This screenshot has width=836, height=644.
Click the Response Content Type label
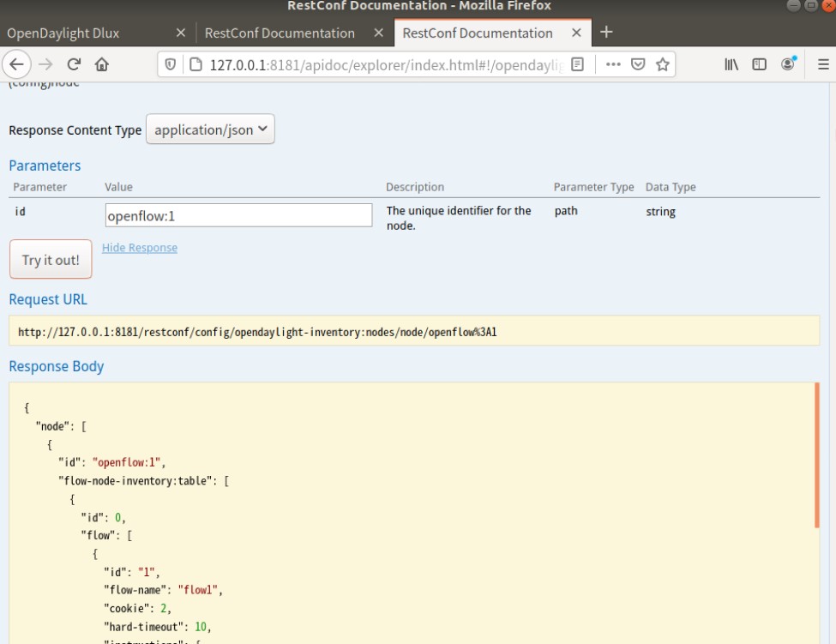[75, 130]
